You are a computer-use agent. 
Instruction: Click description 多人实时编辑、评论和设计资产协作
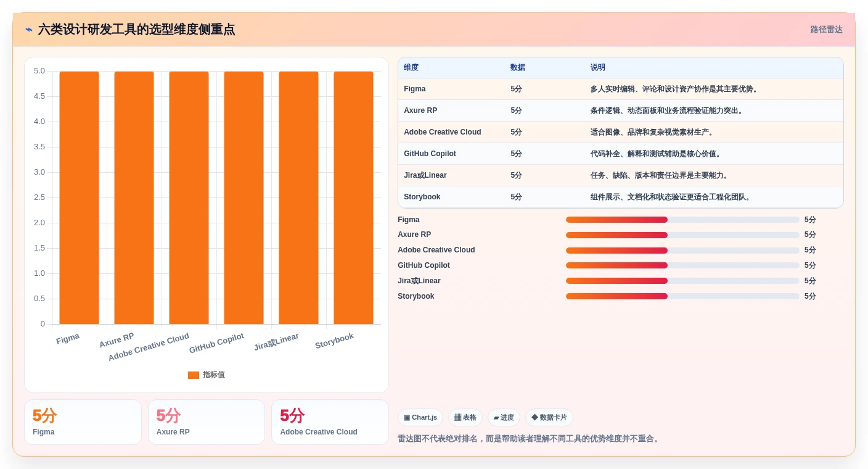(675, 89)
